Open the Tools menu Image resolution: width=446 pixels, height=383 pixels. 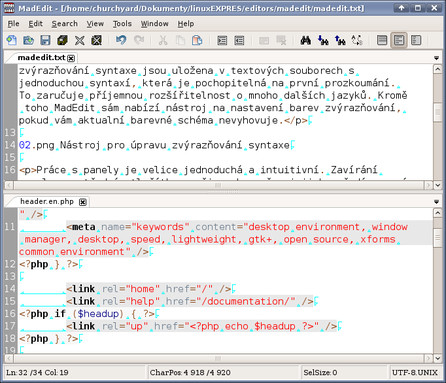pyautogui.click(x=122, y=24)
